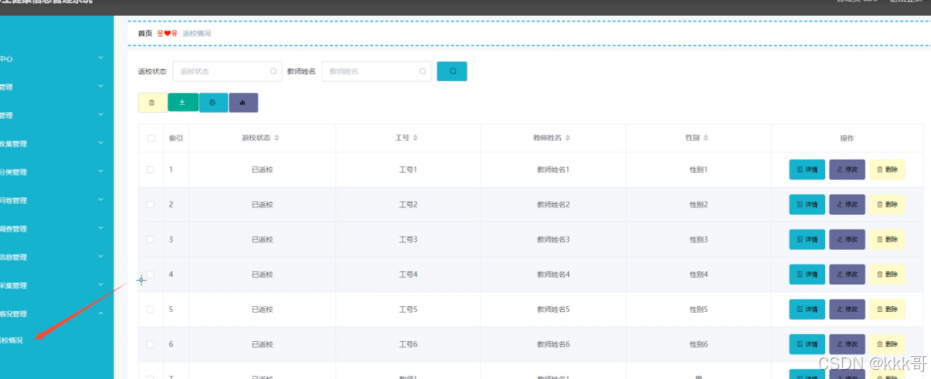Click 删除 for row 工号2
The width and height of the screenshot is (931, 379).
coord(887,204)
